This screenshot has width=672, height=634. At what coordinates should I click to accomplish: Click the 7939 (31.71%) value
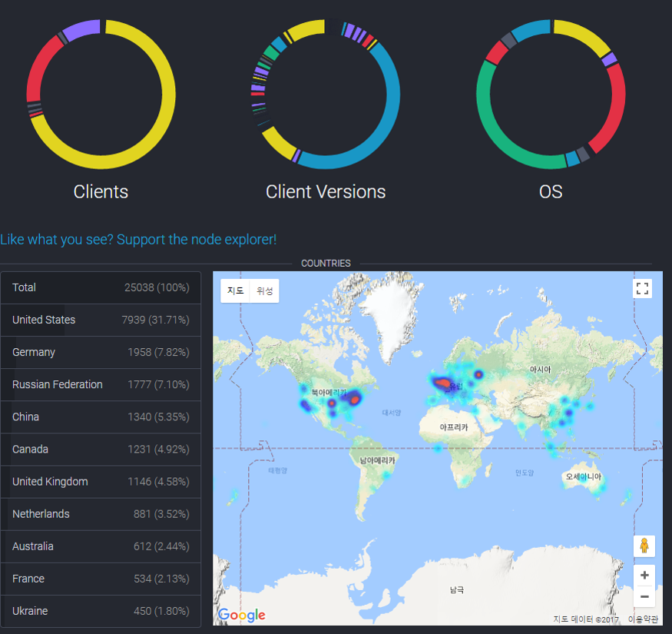pos(156,320)
